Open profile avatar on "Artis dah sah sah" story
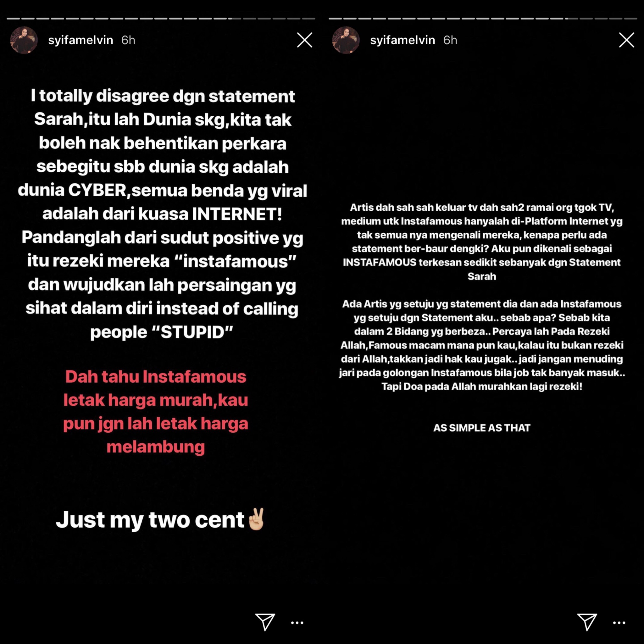 tap(346, 40)
